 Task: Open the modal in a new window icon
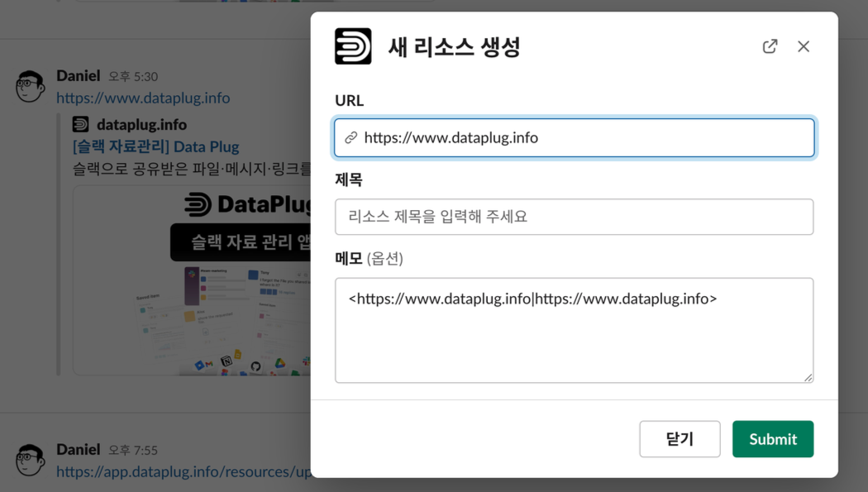pos(770,46)
